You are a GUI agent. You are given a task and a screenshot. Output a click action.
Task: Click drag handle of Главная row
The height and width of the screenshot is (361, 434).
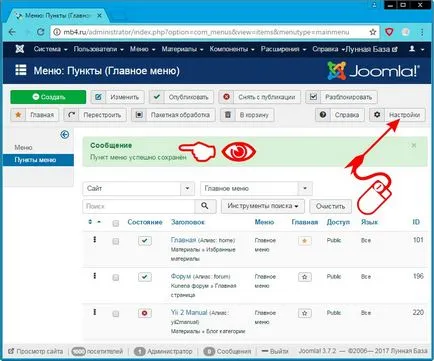click(x=95, y=240)
